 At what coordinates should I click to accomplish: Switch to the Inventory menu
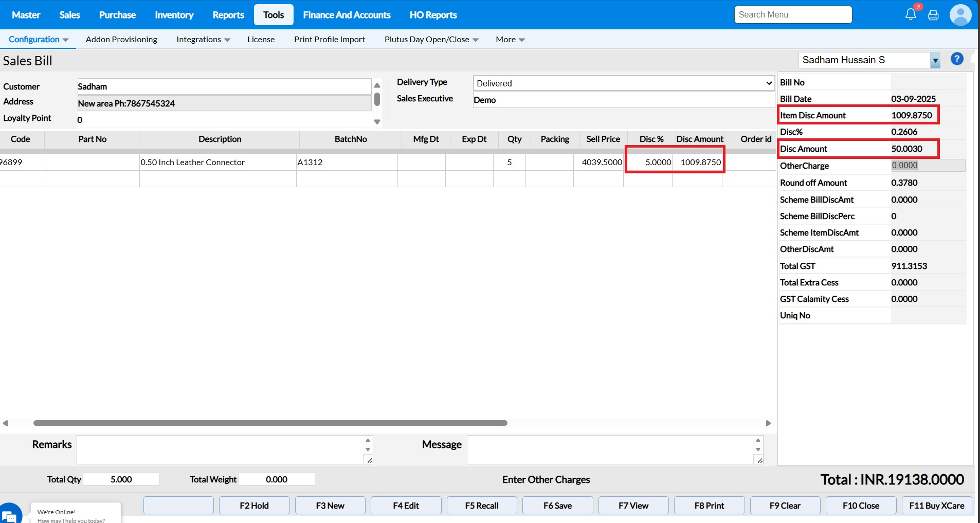coord(174,15)
